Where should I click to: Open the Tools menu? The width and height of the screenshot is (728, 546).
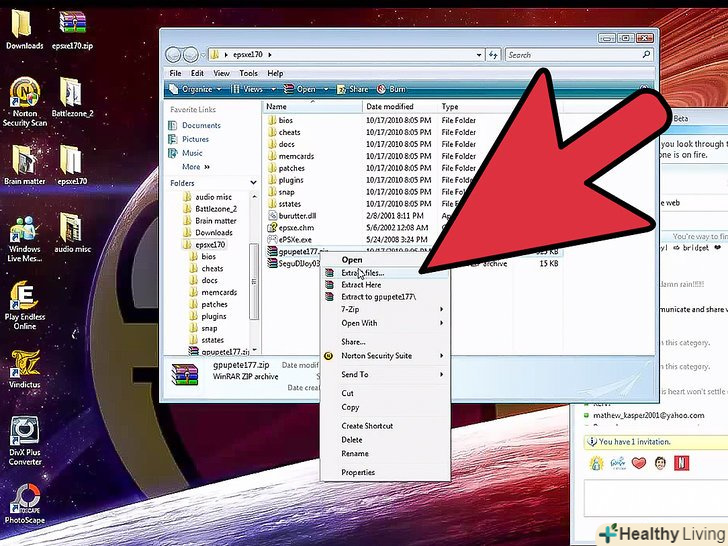(248, 73)
